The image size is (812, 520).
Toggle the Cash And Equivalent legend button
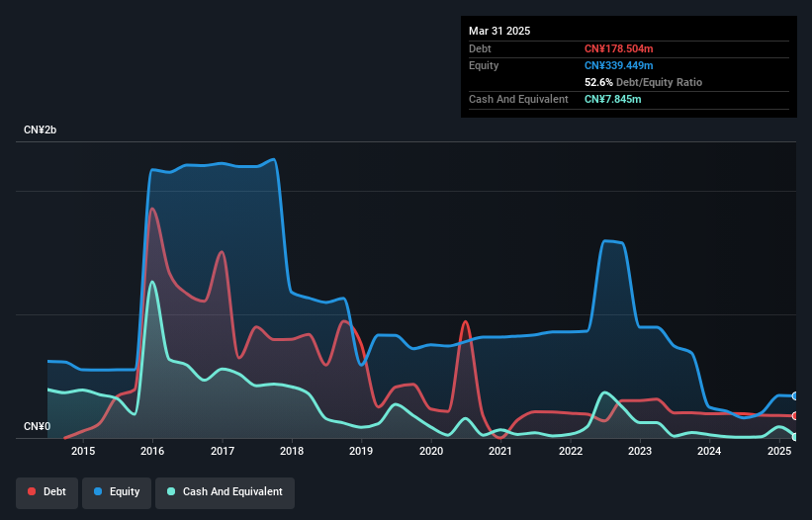coord(225,492)
